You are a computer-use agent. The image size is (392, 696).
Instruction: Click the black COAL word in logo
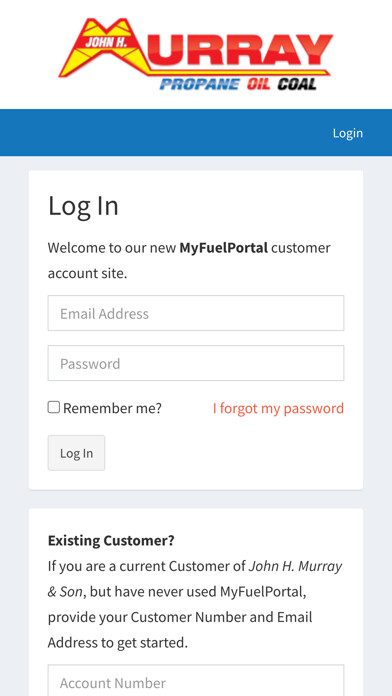coord(297,83)
